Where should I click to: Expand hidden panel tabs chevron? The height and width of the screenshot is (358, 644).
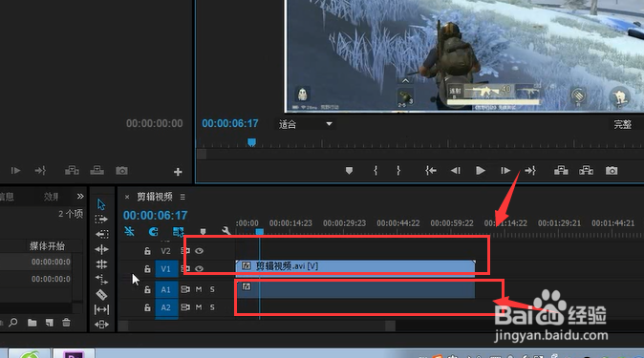tap(80, 197)
